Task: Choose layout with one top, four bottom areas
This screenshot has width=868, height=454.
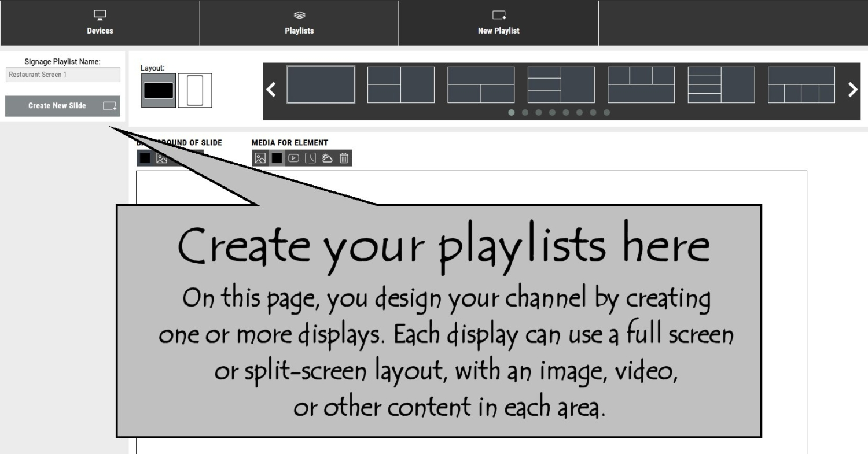Action: pyautogui.click(x=801, y=85)
